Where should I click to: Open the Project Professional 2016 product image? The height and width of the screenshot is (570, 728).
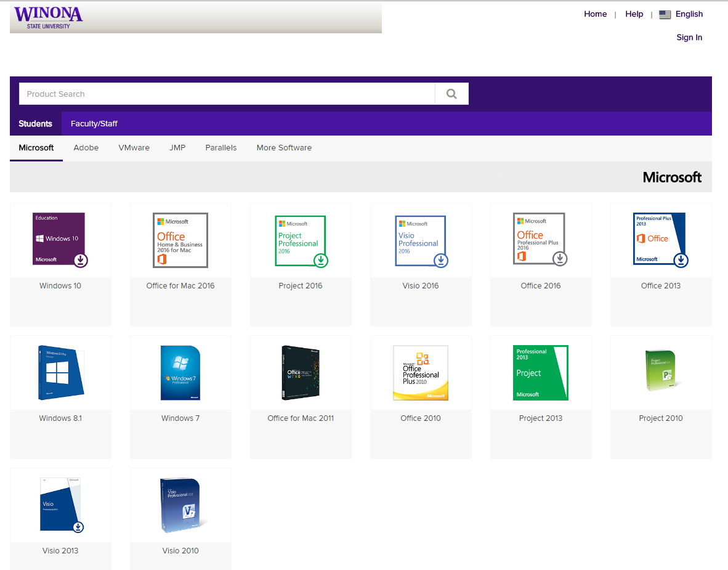tap(301, 240)
